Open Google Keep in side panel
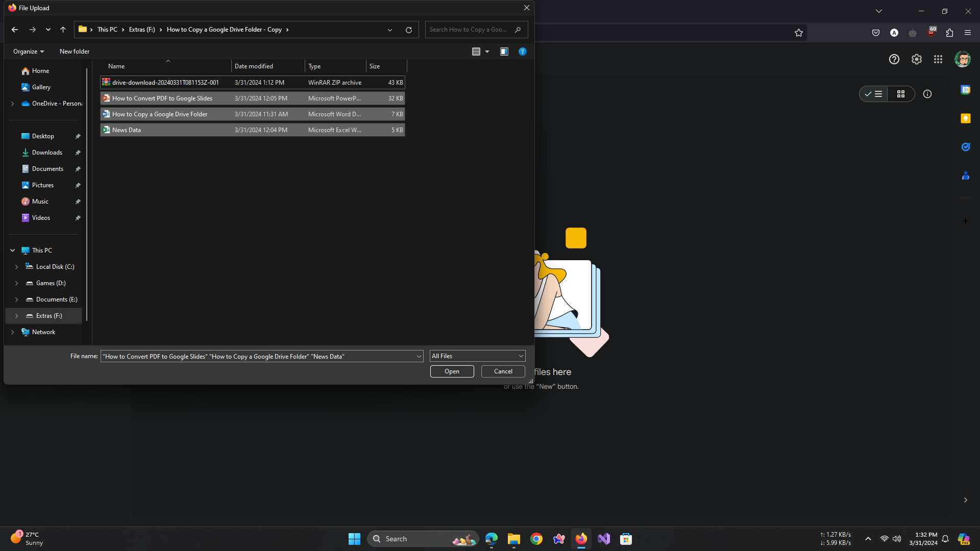 pos(965,118)
